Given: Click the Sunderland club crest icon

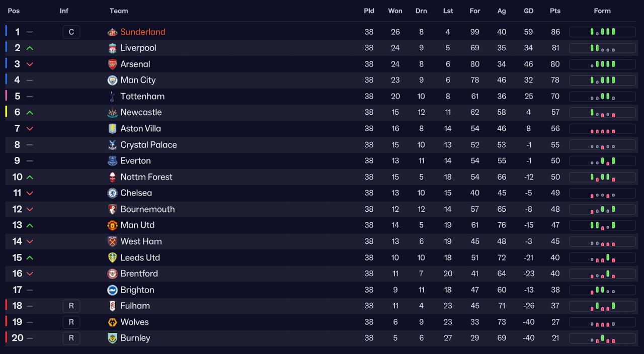Looking at the screenshot, I should pos(112,32).
